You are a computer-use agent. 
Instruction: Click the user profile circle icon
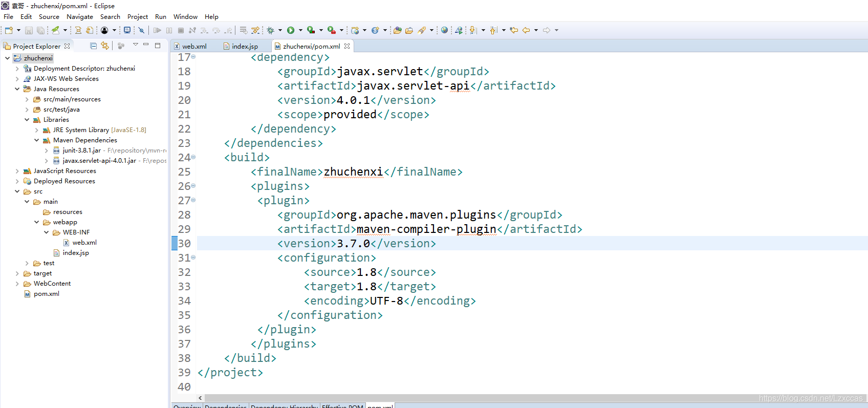(x=104, y=30)
